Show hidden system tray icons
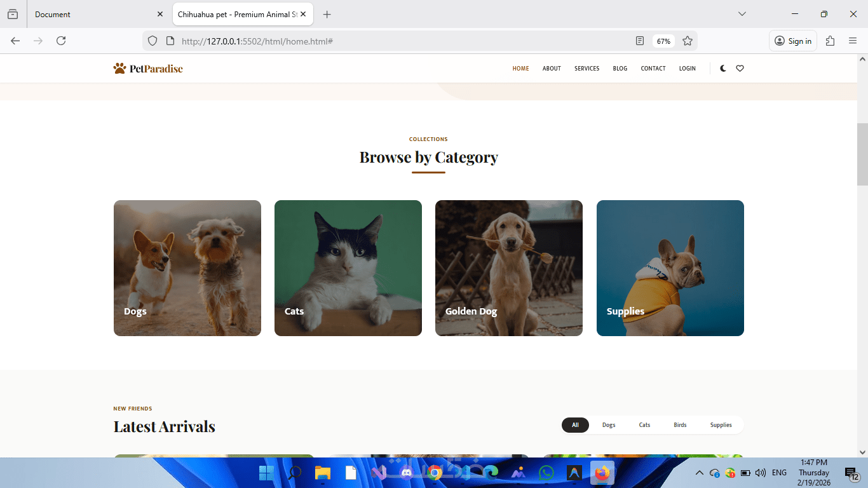 coord(700,473)
